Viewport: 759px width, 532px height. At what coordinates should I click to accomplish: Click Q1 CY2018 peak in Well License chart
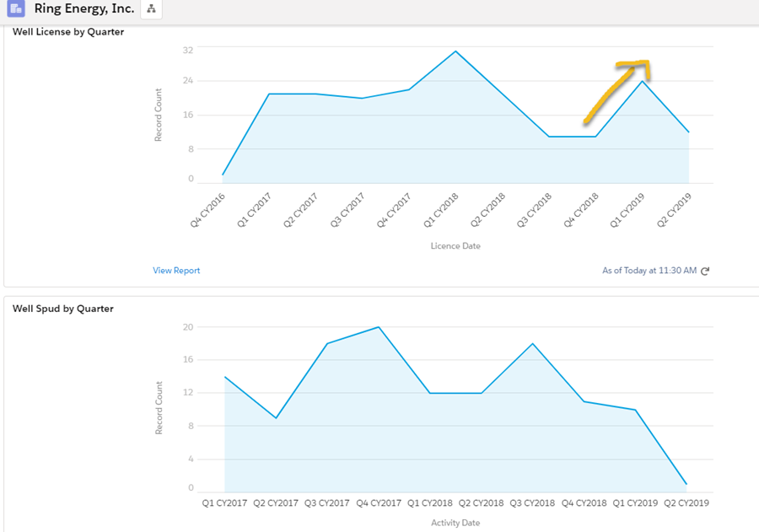click(x=455, y=51)
